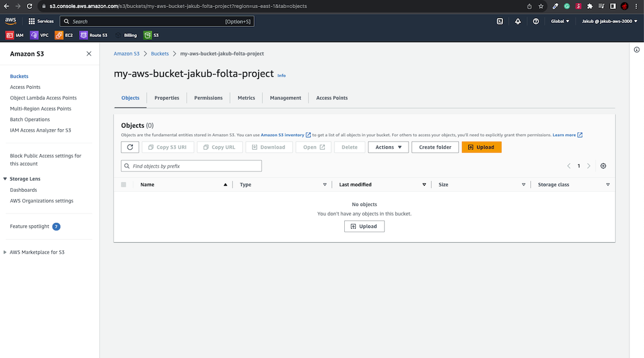Screen dimensions: 644x358
Task: Collapse the Storage Lens section
Action: 5,179
